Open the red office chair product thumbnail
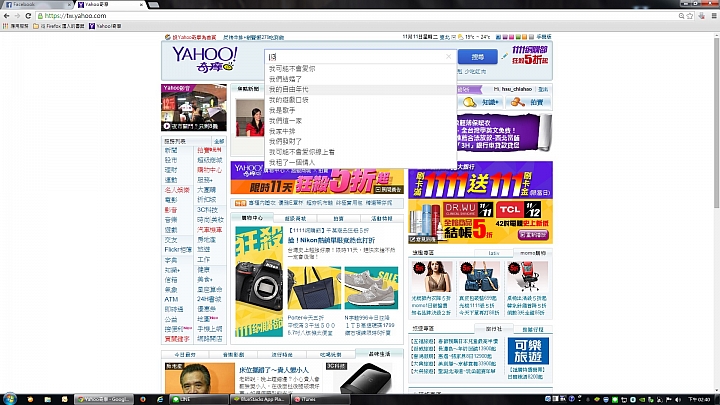The width and height of the screenshot is (720, 405). pyautogui.click(x=527, y=276)
